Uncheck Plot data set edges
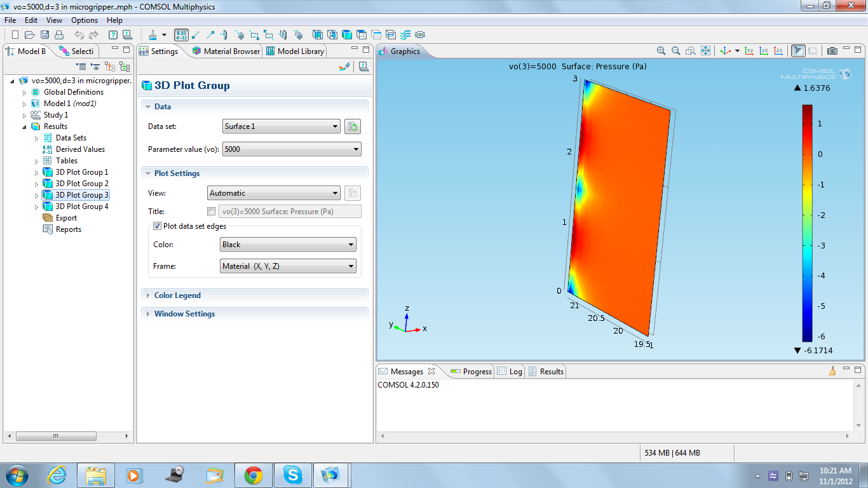868x488 pixels. point(157,226)
